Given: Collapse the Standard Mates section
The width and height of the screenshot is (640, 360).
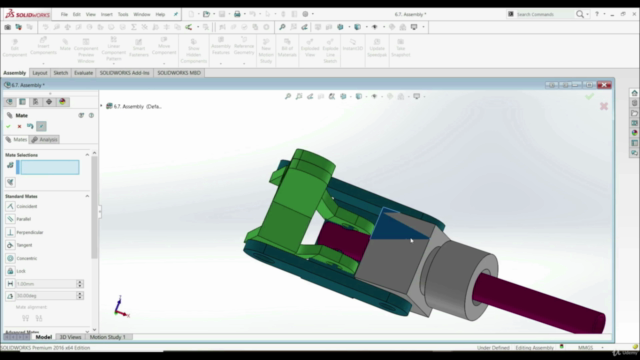Looking at the screenshot, I should click(x=87, y=196).
